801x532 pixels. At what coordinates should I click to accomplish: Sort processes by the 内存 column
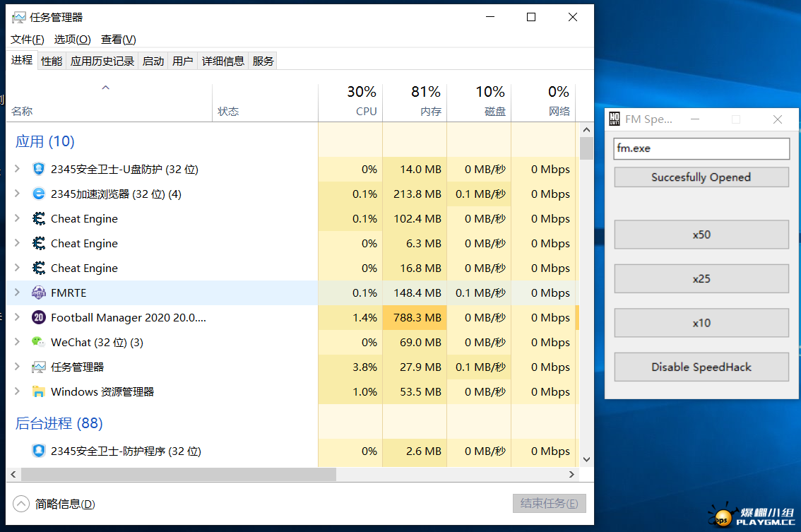pos(415,102)
